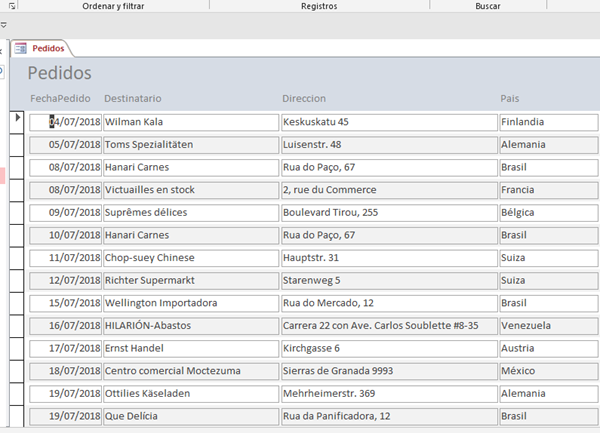The width and height of the screenshot is (600, 433).
Task: Click the Mehrheimerstr. 369 address field
Action: [389, 394]
